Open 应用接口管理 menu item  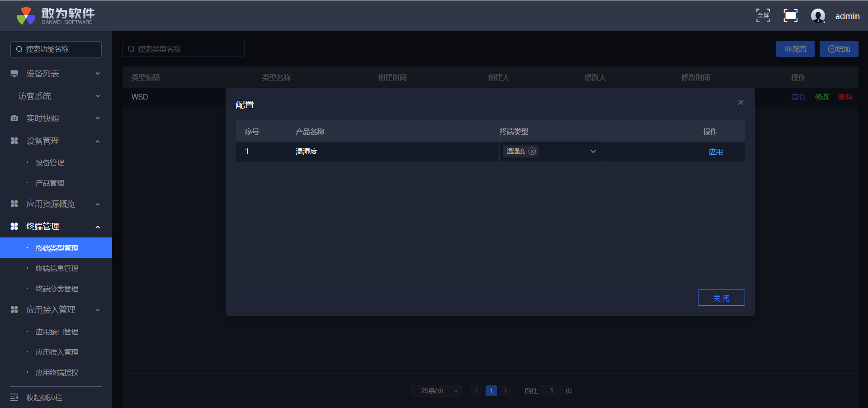click(57, 332)
